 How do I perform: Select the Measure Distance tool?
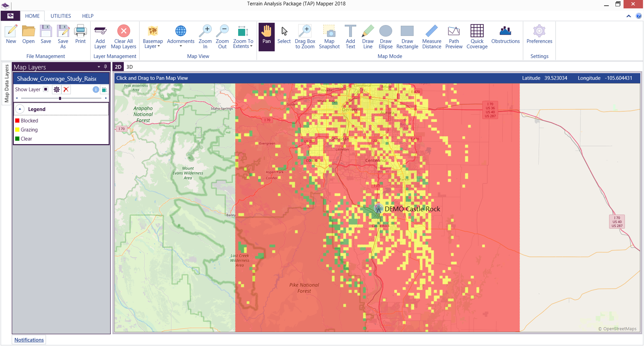point(431,37)
